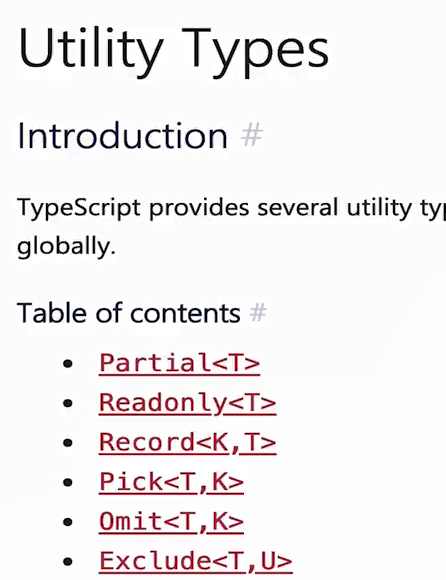Viewport: 446px width, 580px height.
Task: Jump to Pick<T,K> via its link
Action: pos(171,482)
